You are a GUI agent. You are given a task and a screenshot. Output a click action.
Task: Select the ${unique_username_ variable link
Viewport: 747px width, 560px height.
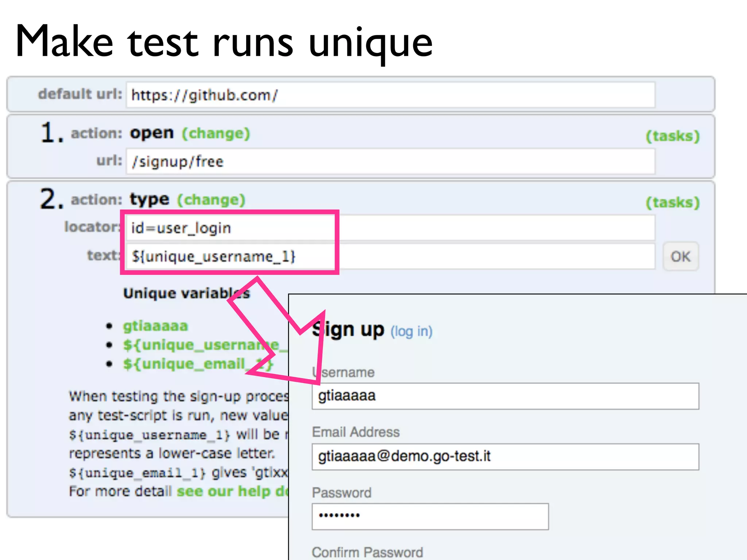[x=205, y=345]
